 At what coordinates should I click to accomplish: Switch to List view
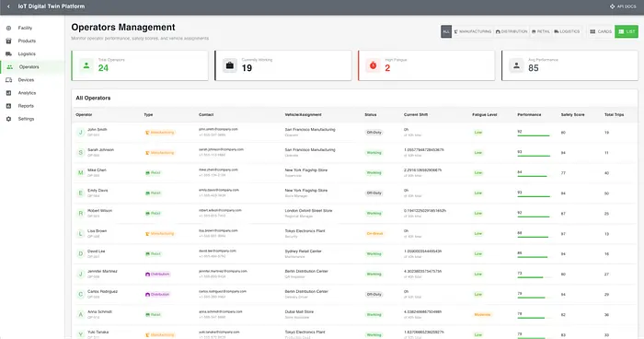click(627, 31)
